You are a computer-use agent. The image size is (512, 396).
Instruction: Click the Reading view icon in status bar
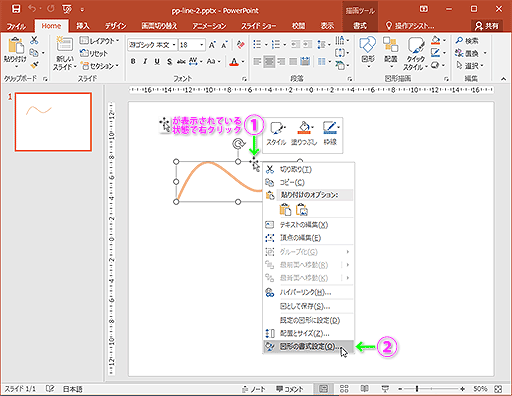365,389
